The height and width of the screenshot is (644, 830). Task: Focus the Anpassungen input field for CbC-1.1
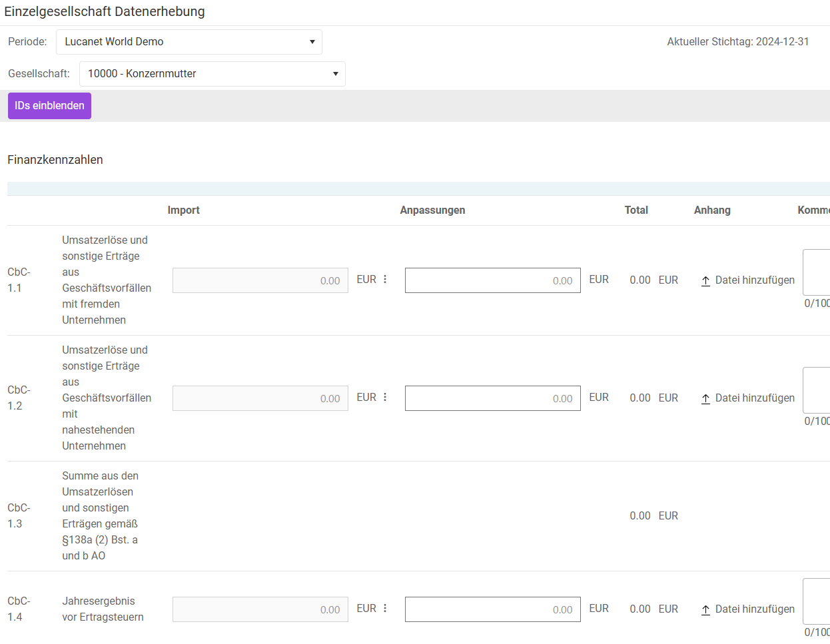[x=492, y=280]
